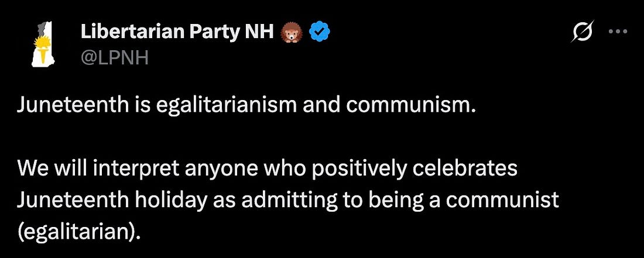644x258 pixels.
Task: Click the blue verified checkmark badge
Action: pyautogui.click(x=320, y=33)
